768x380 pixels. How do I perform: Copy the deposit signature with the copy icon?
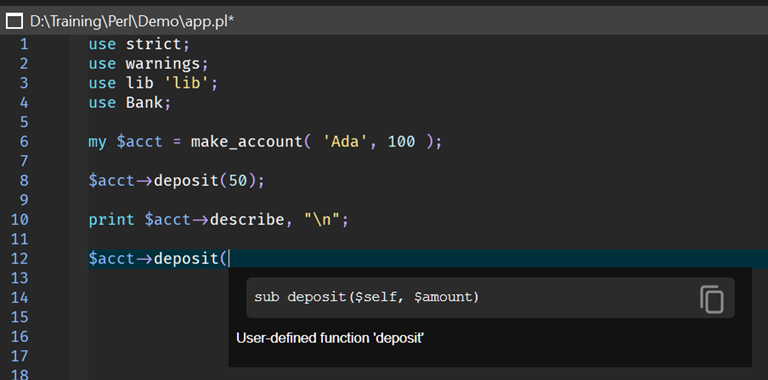(712, 299)
